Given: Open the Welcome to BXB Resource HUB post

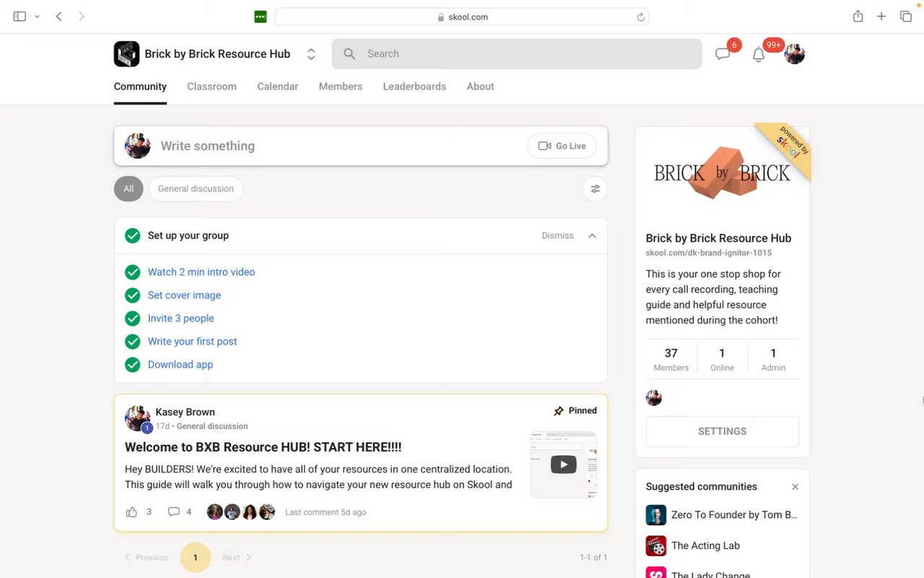Looking at the screenshot, I should click(x=263, y=447).
